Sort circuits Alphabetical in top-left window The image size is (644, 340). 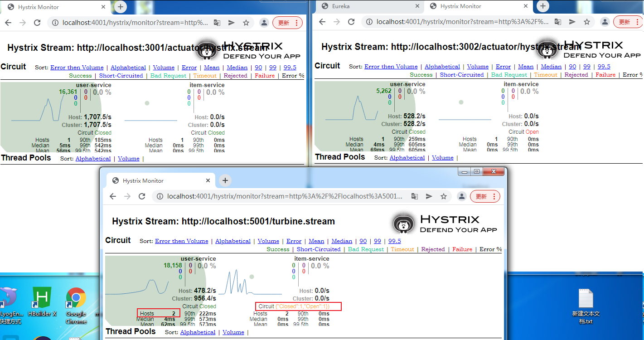coord(128,68)
